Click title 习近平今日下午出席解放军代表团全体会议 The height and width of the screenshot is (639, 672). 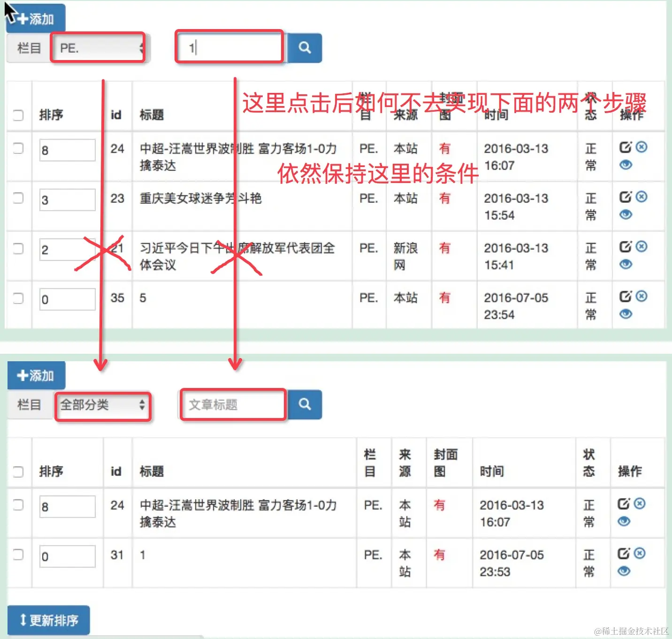tap(237, 256)
